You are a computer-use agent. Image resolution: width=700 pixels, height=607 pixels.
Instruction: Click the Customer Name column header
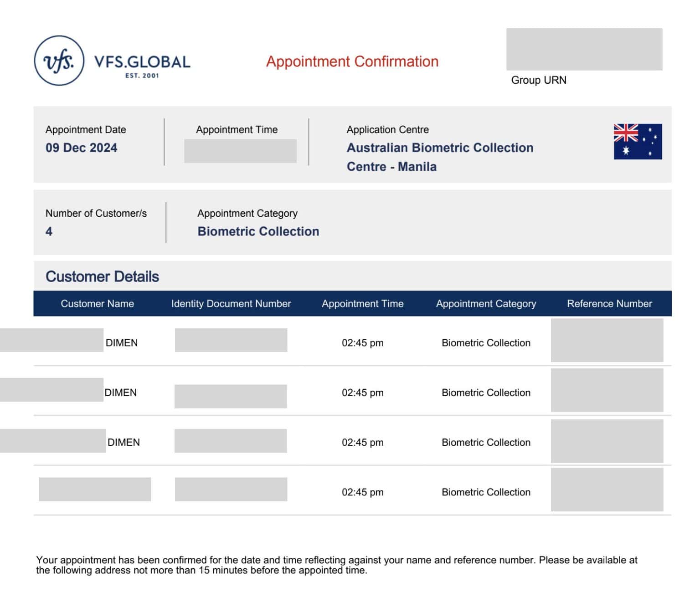pos(97,304)
